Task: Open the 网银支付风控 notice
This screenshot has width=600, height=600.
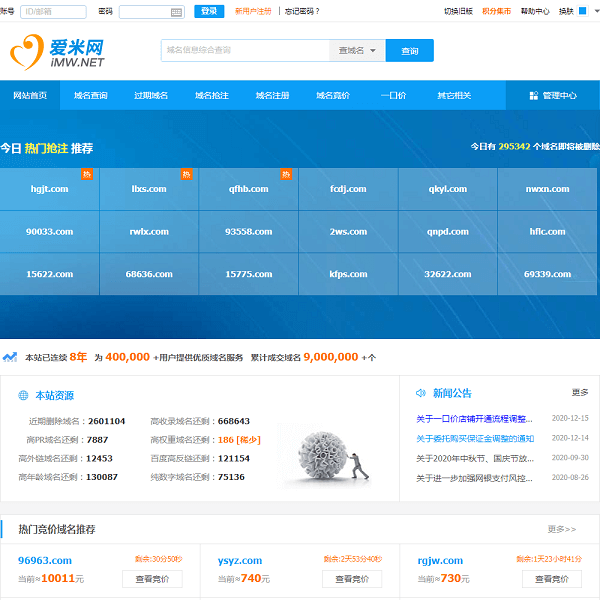Action: pos(474,478)
